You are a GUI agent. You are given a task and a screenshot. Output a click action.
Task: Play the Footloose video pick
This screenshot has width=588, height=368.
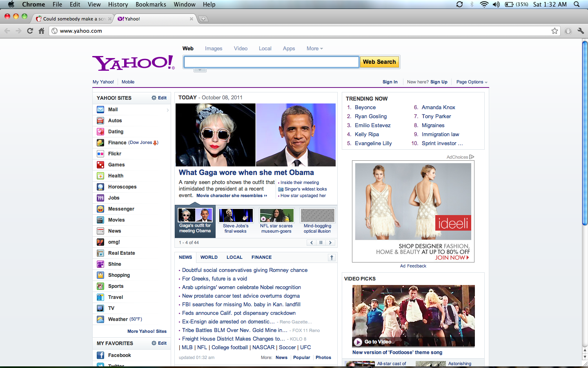pyautogui.click(x=414, y=316)
